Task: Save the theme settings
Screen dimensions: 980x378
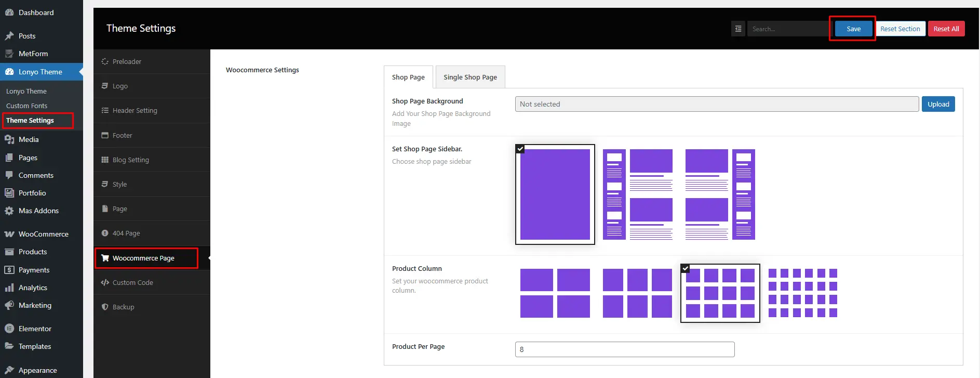Action: coord(853,29)
